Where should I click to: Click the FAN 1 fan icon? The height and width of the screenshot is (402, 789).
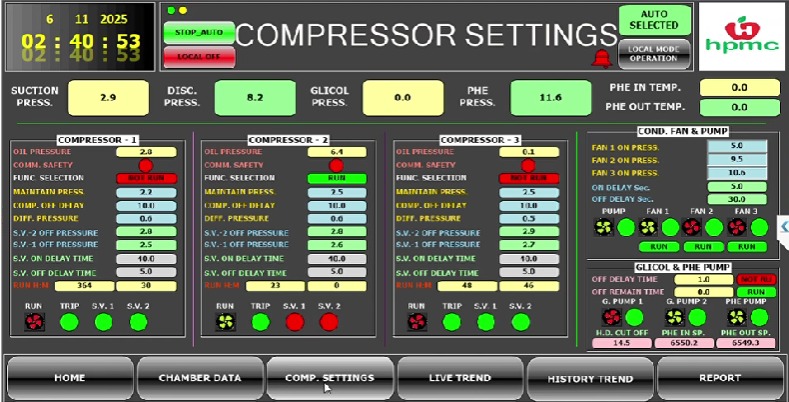coord(648,227)
